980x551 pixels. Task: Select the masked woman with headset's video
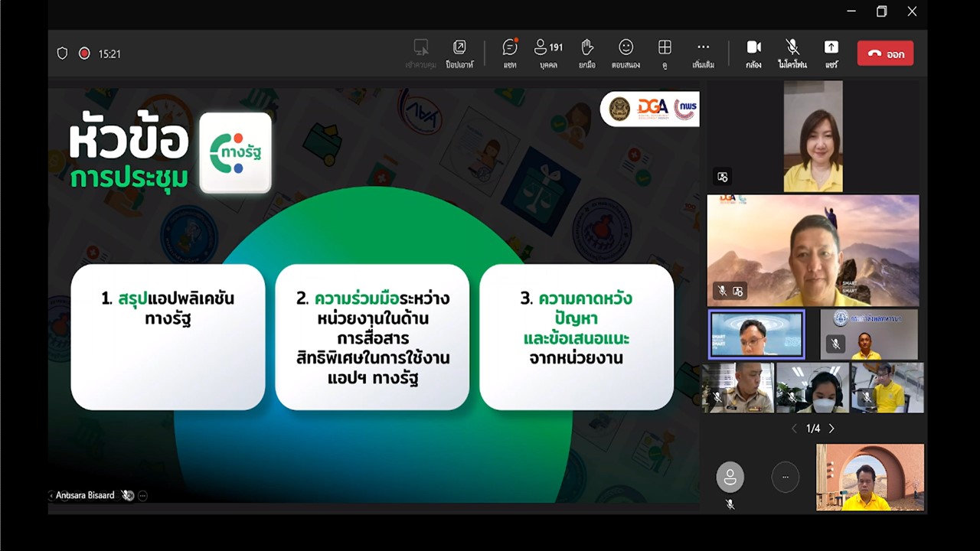click(813, 388)
